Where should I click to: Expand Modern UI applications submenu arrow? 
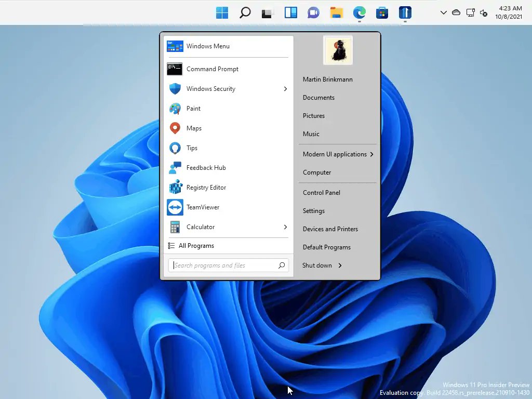372,154
